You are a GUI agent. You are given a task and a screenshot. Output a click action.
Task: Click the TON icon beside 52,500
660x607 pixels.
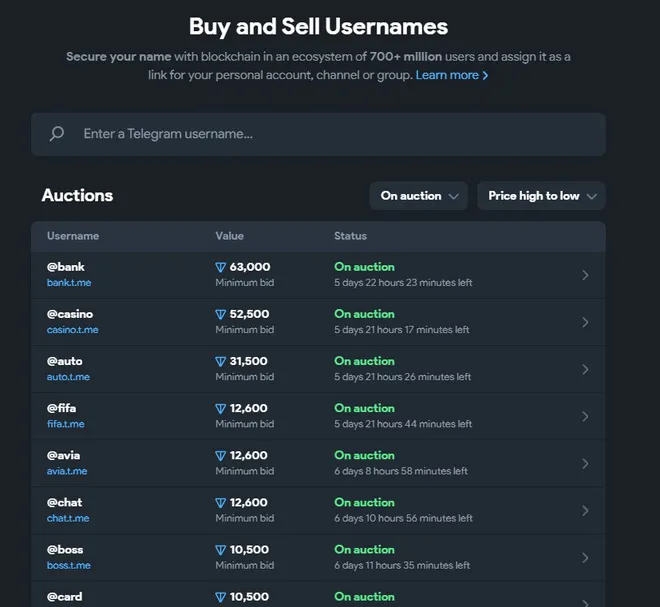point(221,314)
